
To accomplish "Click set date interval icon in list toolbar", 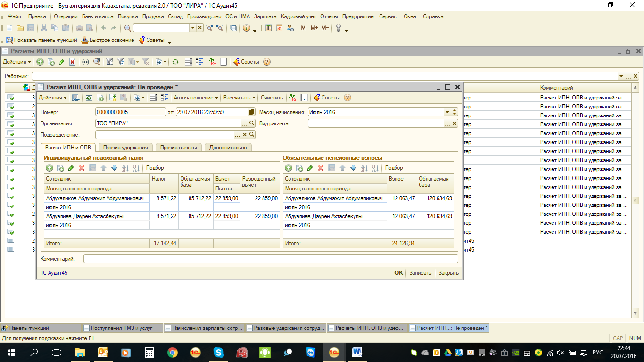I will tap(85, 62).
